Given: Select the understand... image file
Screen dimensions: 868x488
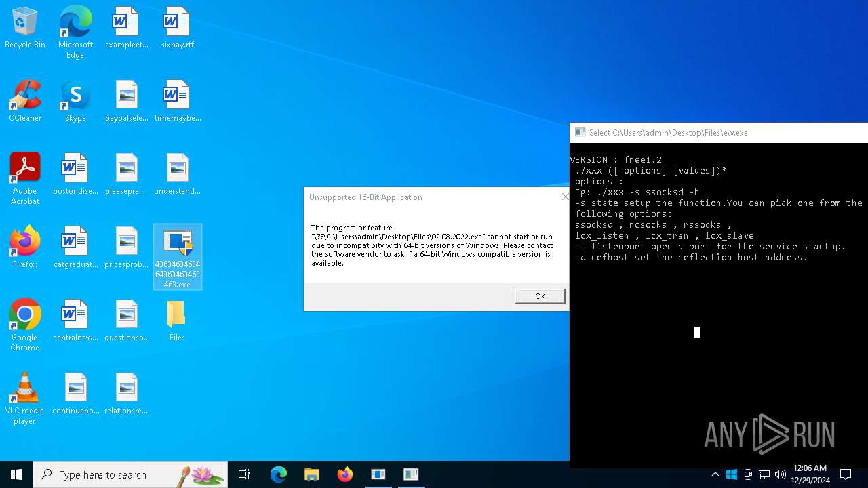Looking at the screenshot, I should [177, 175].
